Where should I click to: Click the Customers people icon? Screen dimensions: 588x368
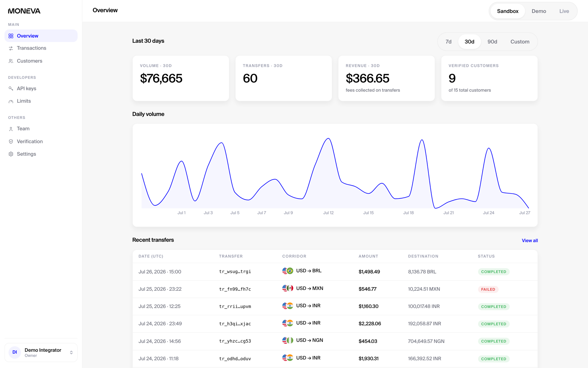[11, 61]
